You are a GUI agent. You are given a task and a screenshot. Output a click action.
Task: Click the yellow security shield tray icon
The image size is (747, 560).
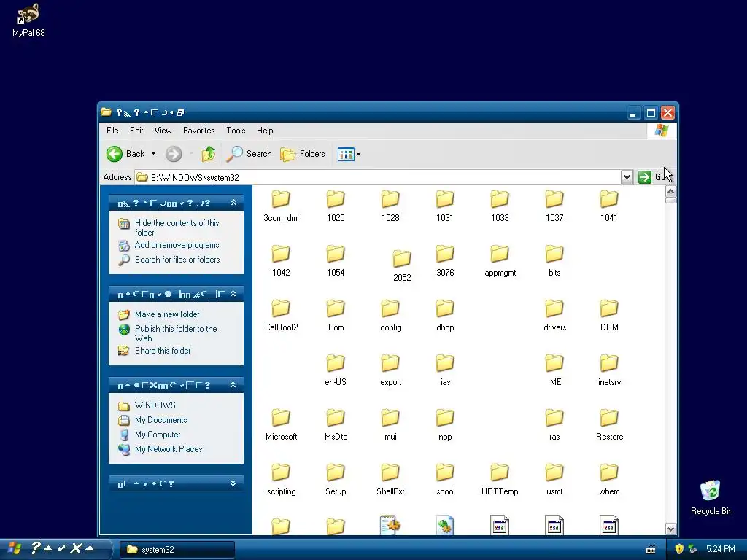(x=679, y=549)
